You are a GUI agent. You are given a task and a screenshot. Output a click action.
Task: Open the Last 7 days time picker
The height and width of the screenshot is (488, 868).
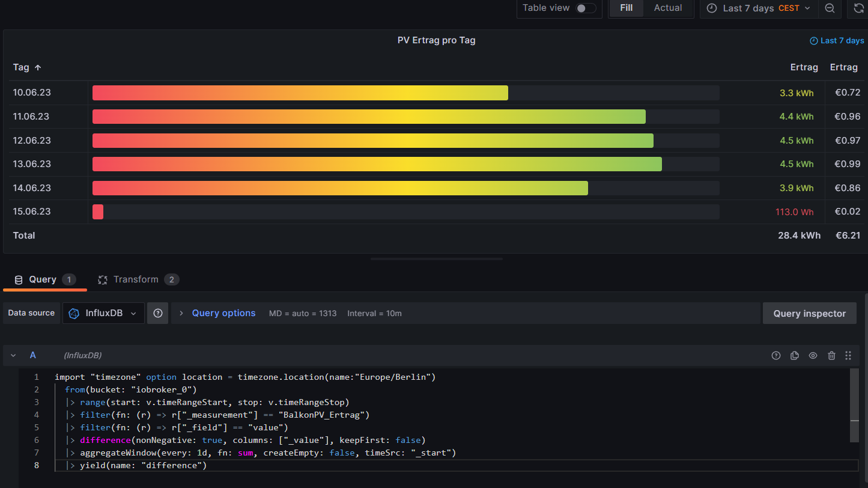pyautogui.click(x=758, y=8)
